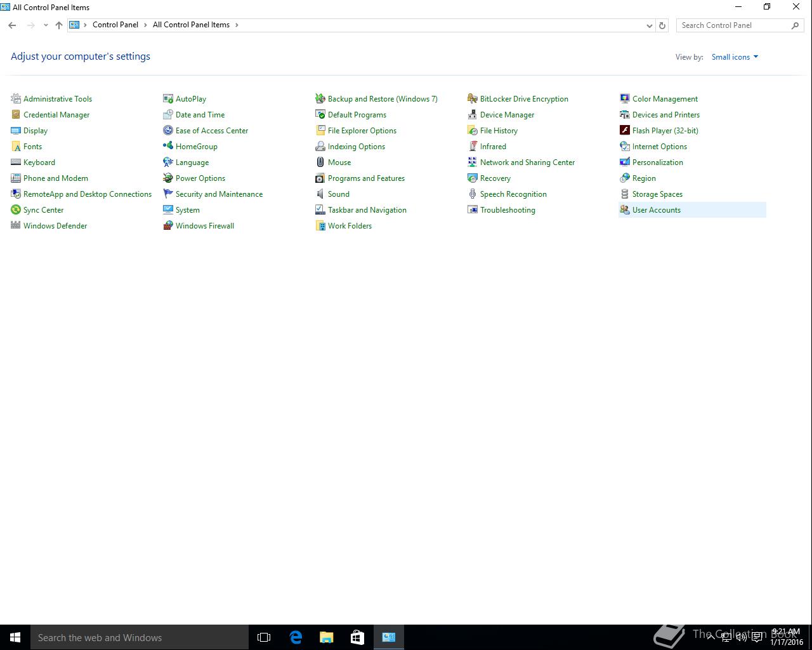Open the Store from the taskbar
Image resolution: width=812 pixels, height=650 pixels.
[x=358, y=637]
